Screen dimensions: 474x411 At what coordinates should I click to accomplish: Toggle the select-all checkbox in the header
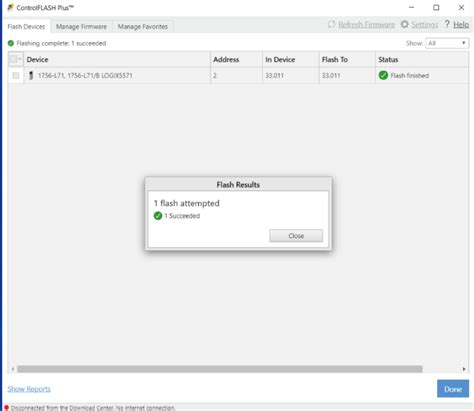coord(13,59)
